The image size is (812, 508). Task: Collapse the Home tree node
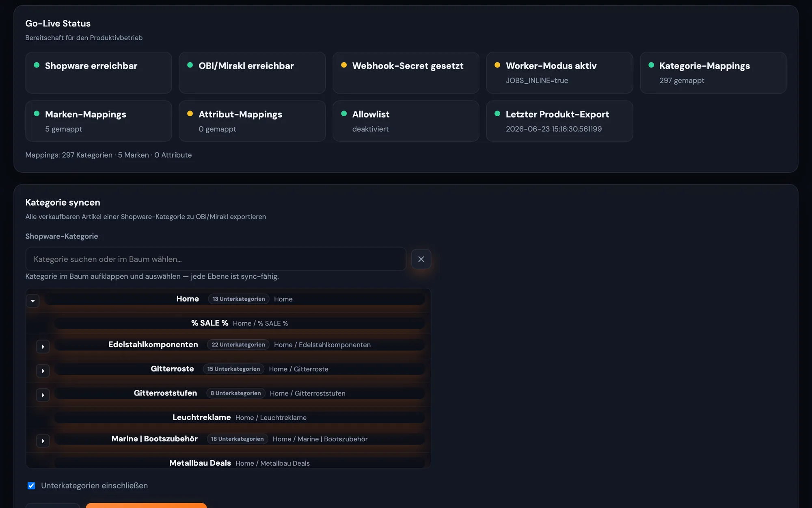tap(32, 301)
